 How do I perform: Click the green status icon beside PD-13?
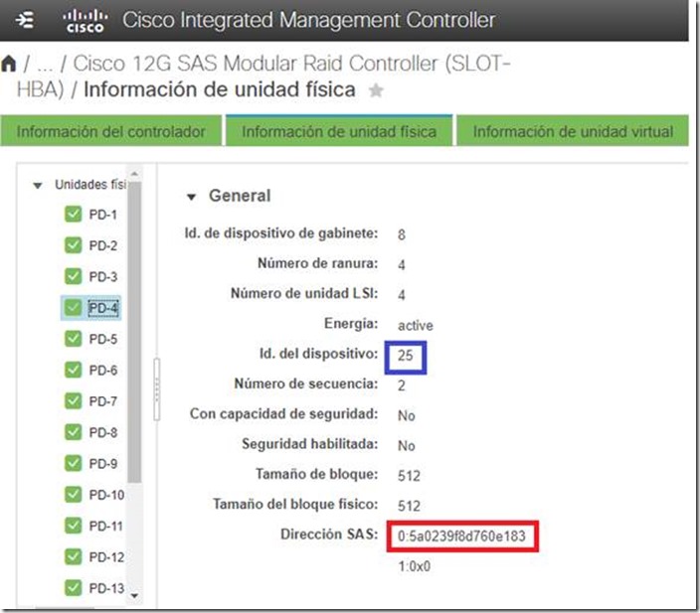coord(73,588)
